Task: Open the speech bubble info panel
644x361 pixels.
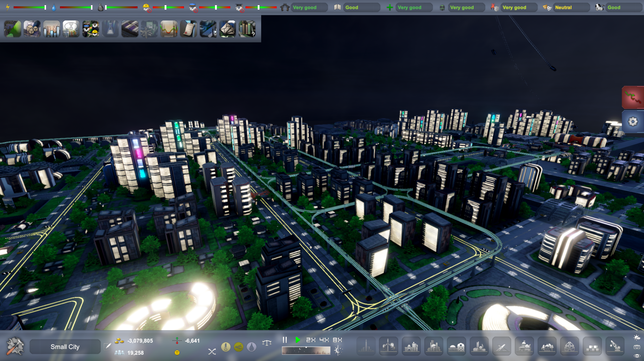Action: click(x=71, y=29)
